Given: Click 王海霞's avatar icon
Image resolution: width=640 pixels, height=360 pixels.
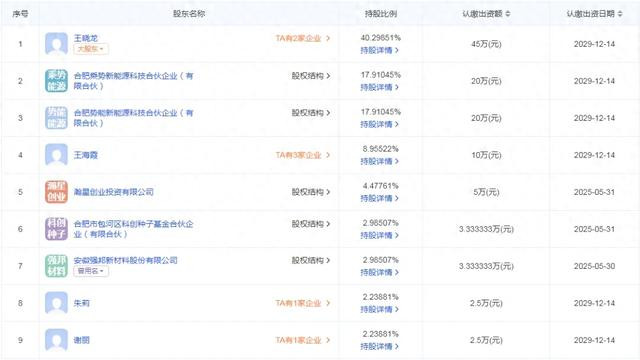Looking at the screenshot, I should click(56, 155).
